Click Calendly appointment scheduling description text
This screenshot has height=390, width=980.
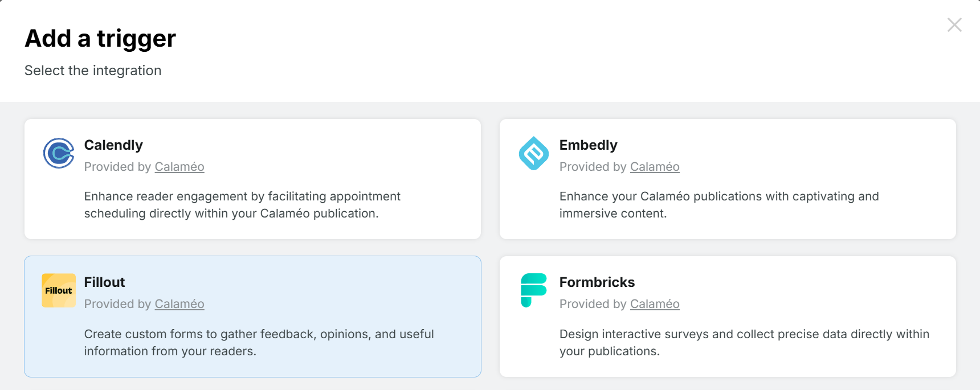pyautogui.click(x=242, y=205)
